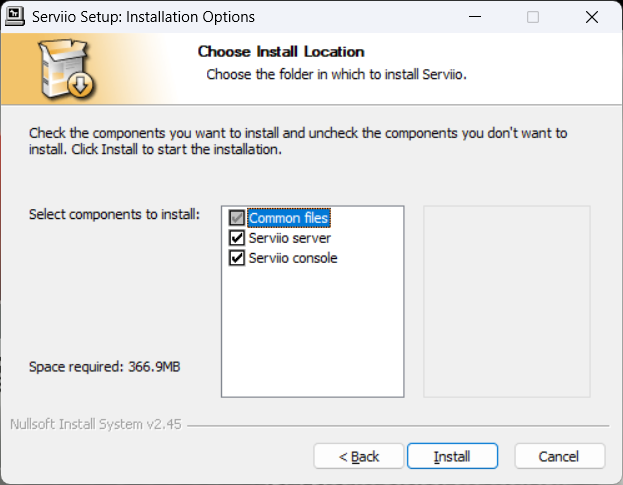Click the Nullsoft Install System v2.45 label
The width and height of the screenshot is (623, 485).
click(96, 424)
